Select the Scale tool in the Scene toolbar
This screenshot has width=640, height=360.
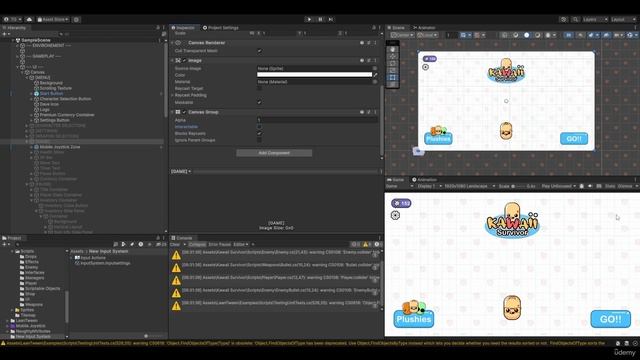pos(393,70)
